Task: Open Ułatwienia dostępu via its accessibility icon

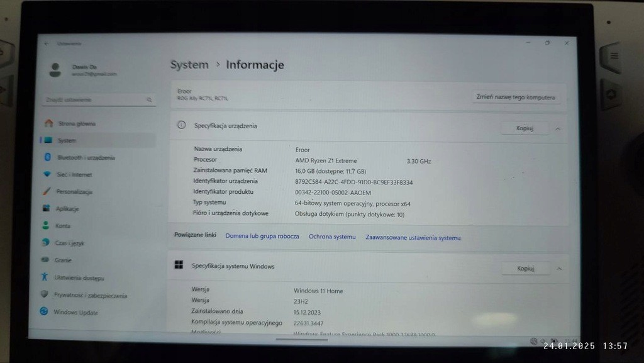Action: click(45, 277)
